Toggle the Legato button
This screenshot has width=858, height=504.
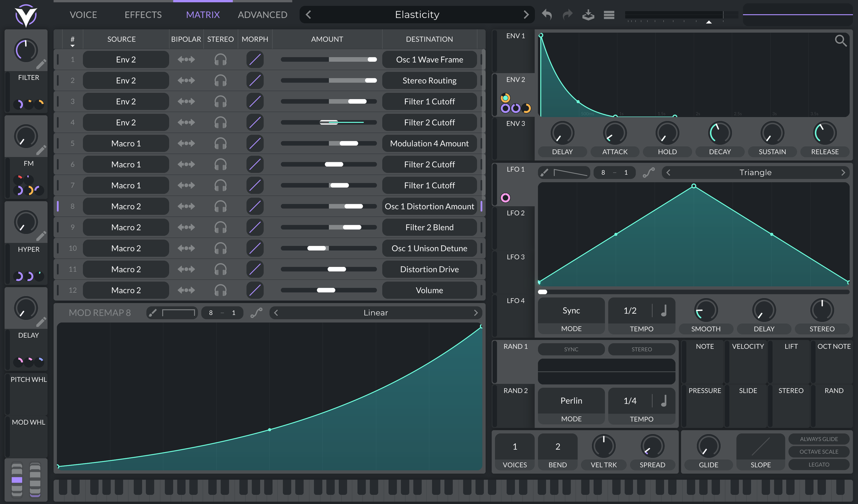pyautogui.click(x=819, y=465)
